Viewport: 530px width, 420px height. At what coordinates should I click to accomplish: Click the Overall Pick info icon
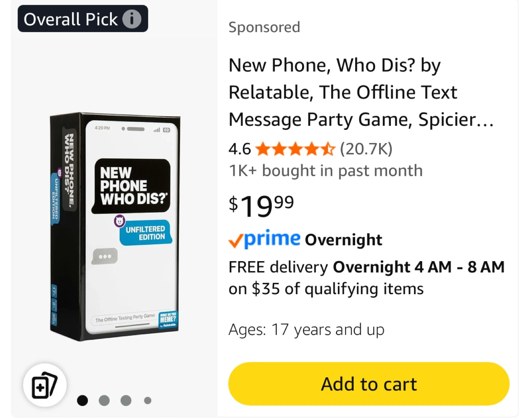coord(131,19)
